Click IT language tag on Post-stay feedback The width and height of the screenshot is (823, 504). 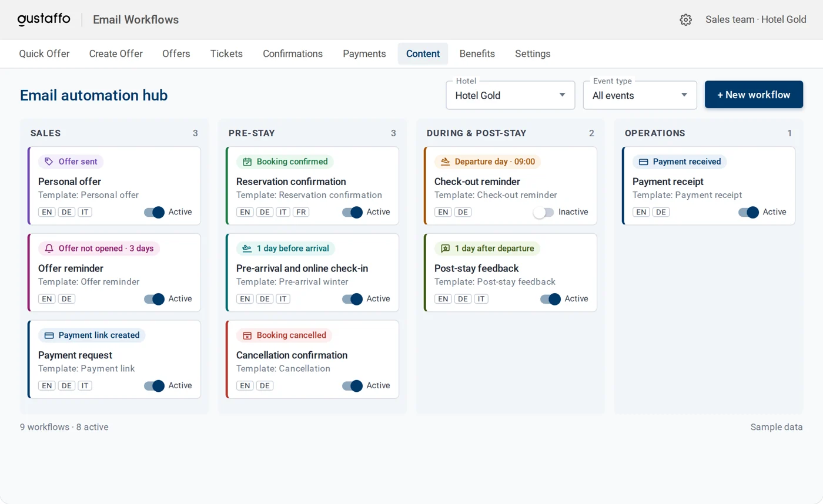coord(481,299)
